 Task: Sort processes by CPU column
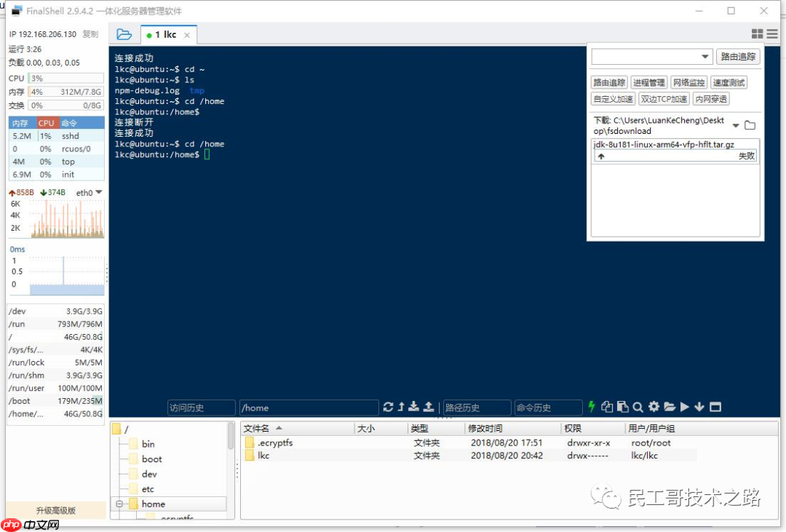point(46,123)
